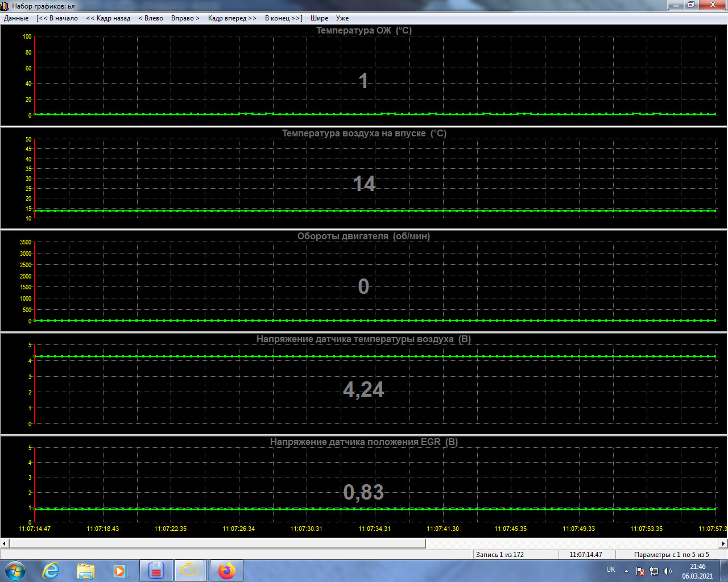Click the Температура воздуха на впуске title
This screenshot has width=728, height=582.
point(364,133)
